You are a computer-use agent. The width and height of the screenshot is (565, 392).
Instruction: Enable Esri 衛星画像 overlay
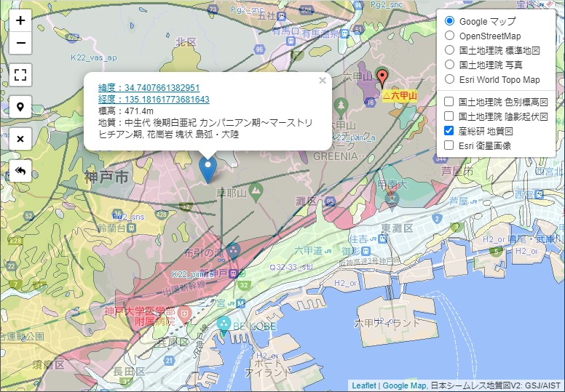tap(449, 145)
